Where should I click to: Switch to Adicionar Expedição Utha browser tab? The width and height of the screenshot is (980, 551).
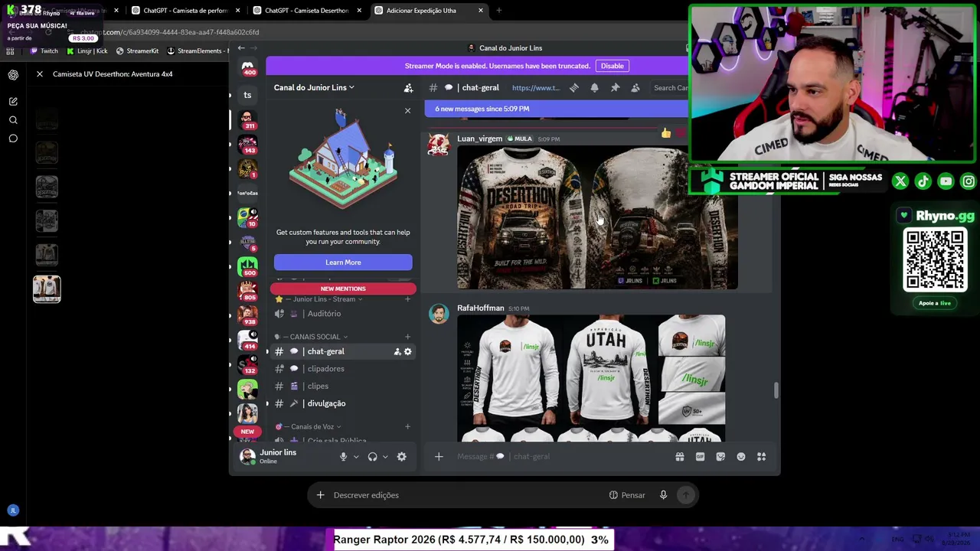429,11
